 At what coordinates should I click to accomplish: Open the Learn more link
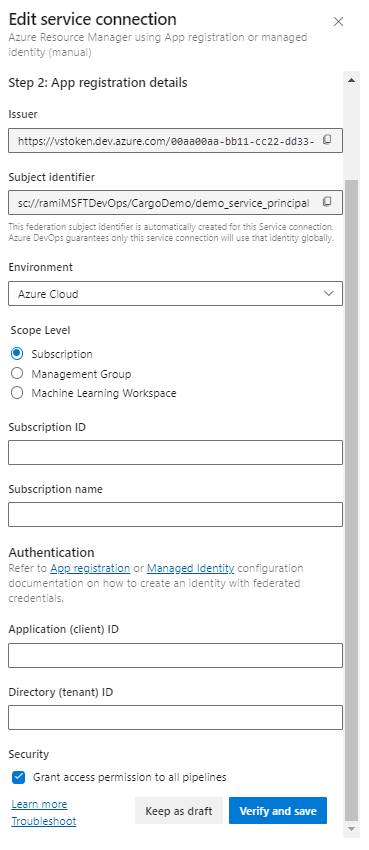(39, 804)
